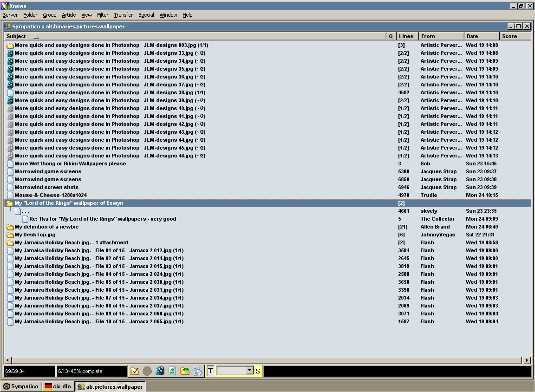Open the Transfer menu
Screen dimensions: 535x392
point(123,15)
